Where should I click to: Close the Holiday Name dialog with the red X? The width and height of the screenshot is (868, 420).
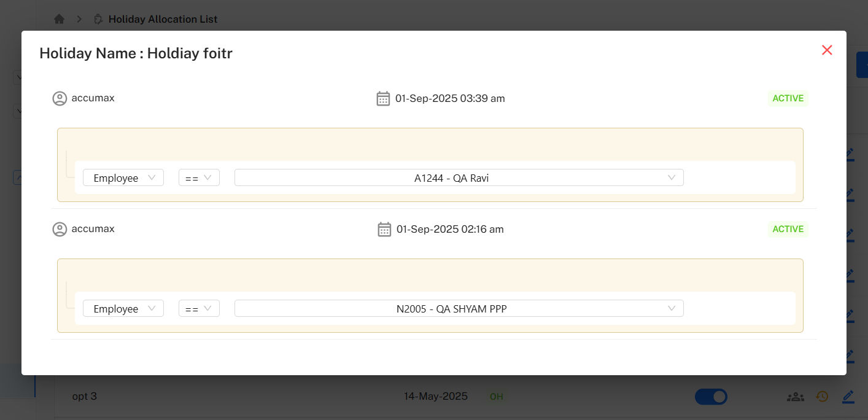[x=827, y=50]
